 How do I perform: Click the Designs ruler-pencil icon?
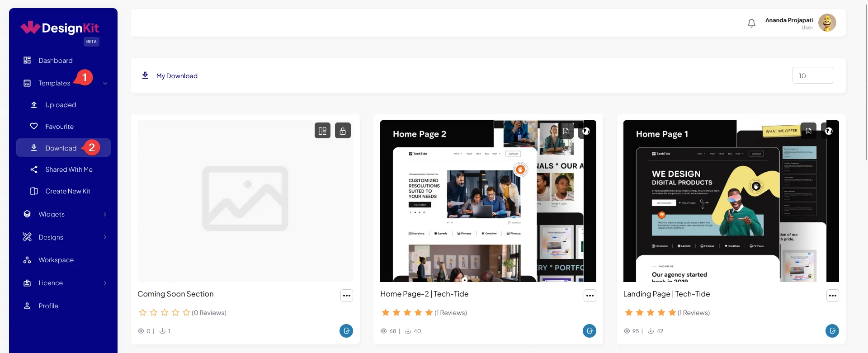(27, 237)
